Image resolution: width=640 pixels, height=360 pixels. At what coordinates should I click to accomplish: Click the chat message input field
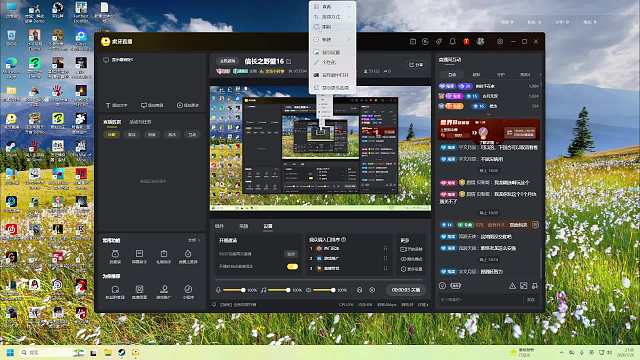click(x=482, y=300)
